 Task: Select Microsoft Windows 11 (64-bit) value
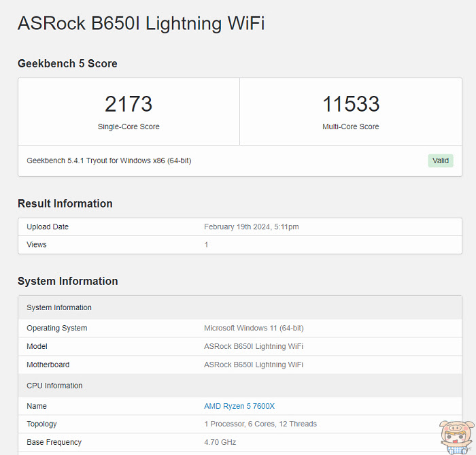tap(254, 328)
